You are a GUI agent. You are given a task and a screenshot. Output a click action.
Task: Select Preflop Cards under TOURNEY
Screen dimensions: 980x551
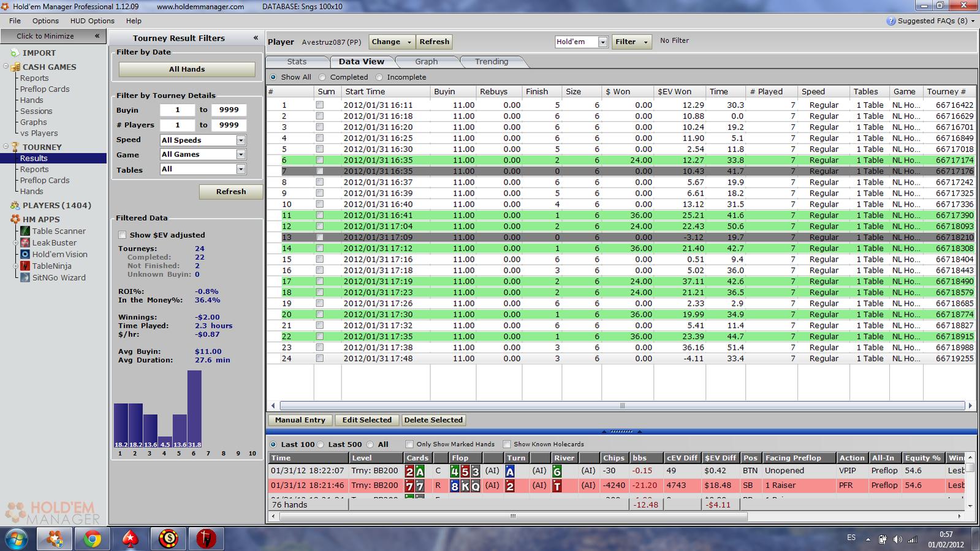(x=45, y=180)
